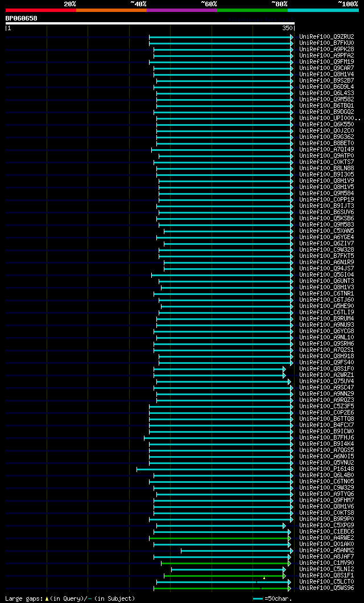Click the green ~80% identity legend band
The height and width of the screenshot is (603, 364).
(253, 10)
